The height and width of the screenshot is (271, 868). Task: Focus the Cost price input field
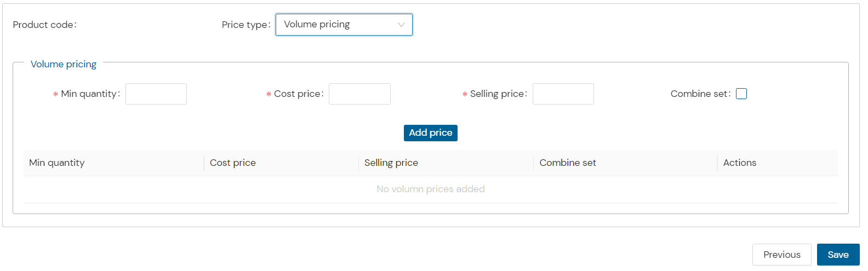coord(359,94)
